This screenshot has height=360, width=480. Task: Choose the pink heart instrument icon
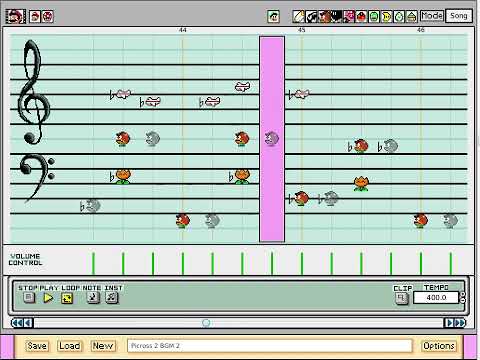coord(349,16)
